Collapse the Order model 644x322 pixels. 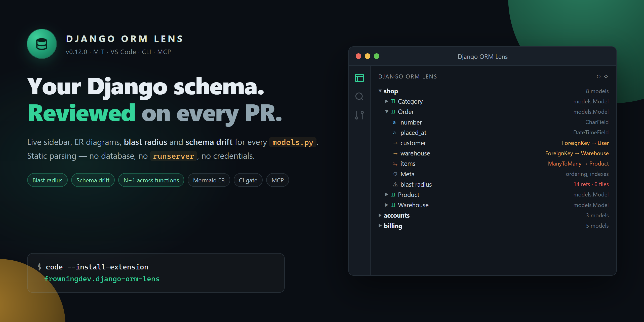(x=387, y=112)
